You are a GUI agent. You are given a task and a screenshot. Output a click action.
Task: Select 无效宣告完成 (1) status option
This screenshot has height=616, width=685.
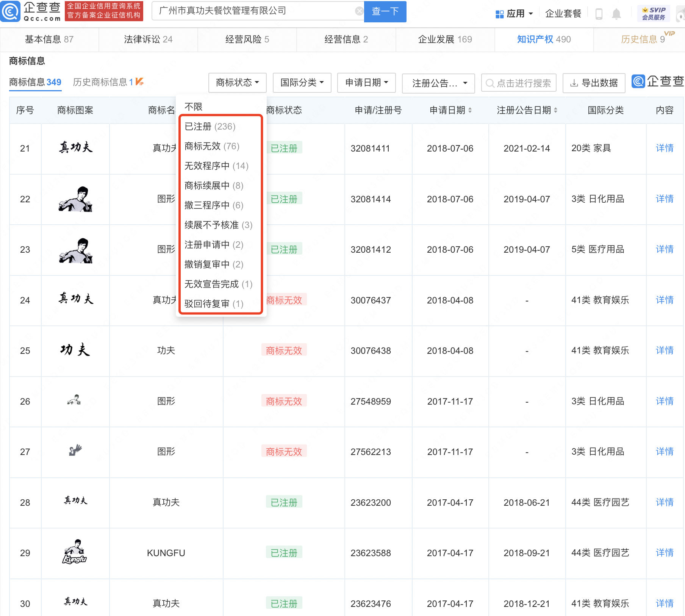[x=219, y=284]
